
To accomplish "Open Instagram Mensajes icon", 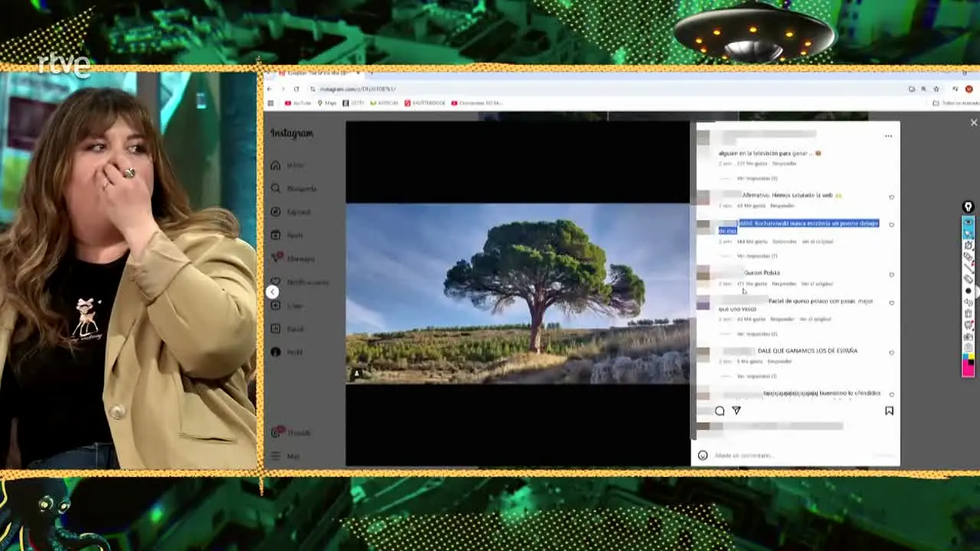I will [x=276, y=259].
